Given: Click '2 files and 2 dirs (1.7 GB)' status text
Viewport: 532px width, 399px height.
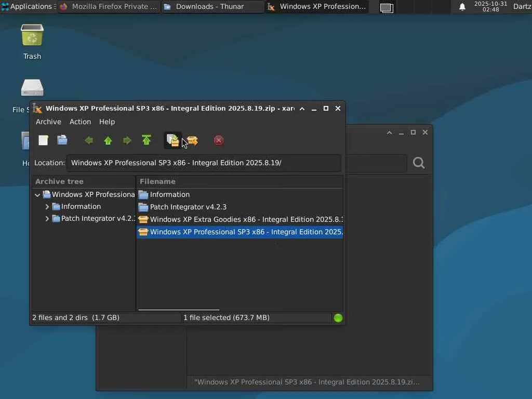Looking at the screenshot, I should pyautogui.click(x=76, y=318).
